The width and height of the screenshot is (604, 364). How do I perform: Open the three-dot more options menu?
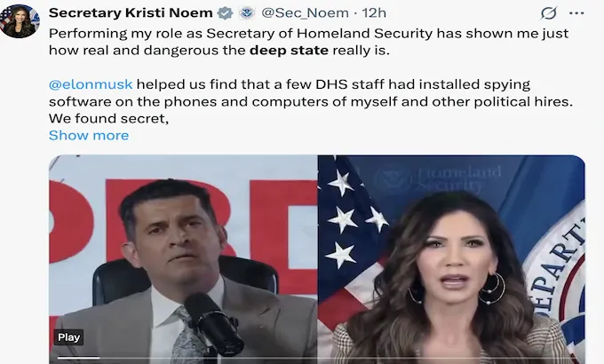coord(576,13)
